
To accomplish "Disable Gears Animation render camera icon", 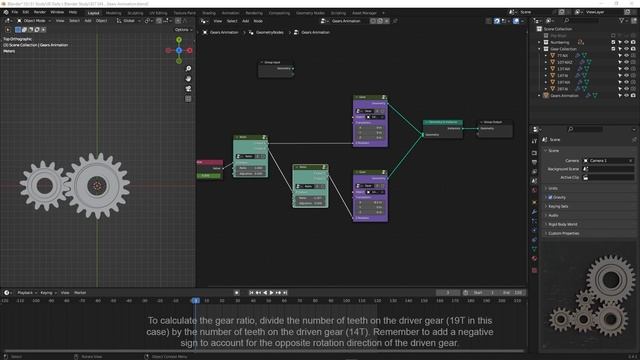I will [x=633, y=96].
